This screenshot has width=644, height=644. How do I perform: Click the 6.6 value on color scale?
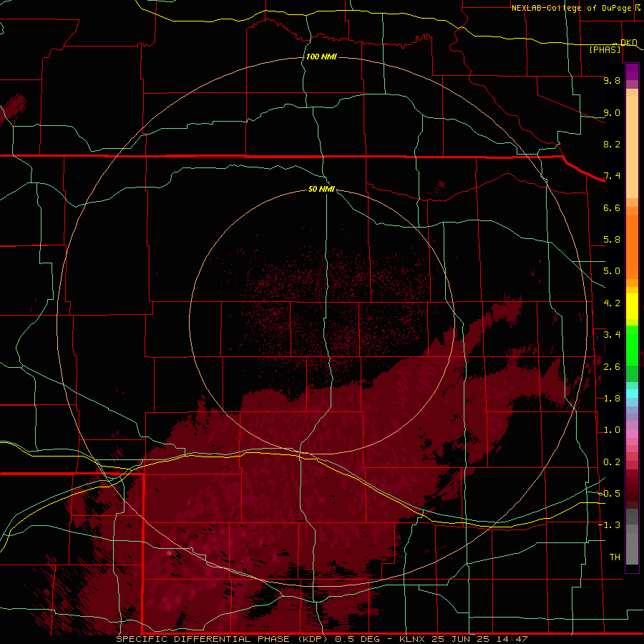click(x=612, y=208)
